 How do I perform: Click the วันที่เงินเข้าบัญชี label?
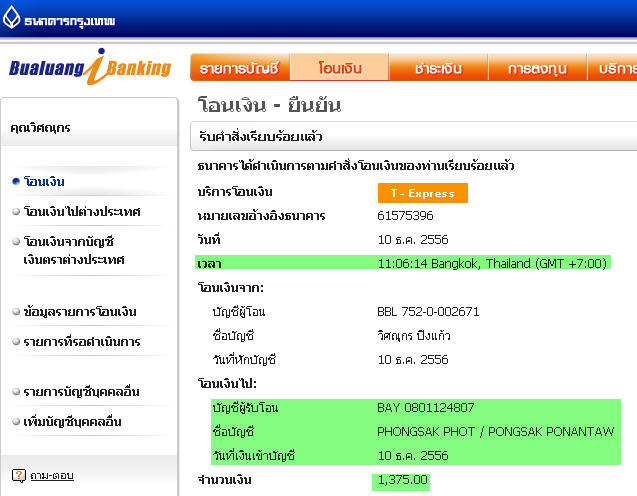254,456
